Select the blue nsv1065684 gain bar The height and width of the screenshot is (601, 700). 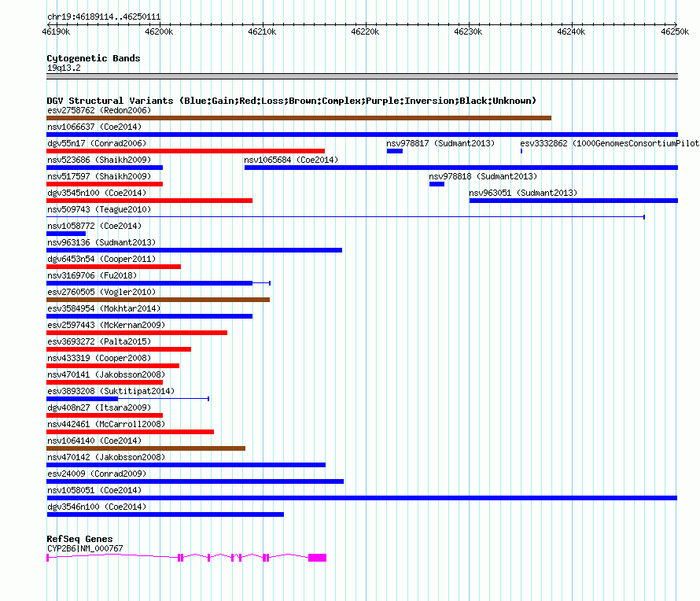(x=461, y=168)
